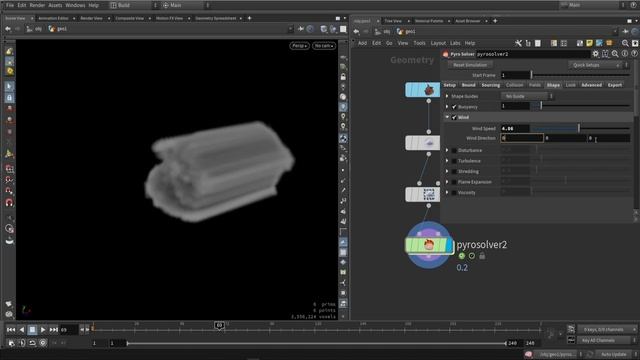Expand the Shredding section
This screenshot has height=360, width=640.
(x=447, y=171)
